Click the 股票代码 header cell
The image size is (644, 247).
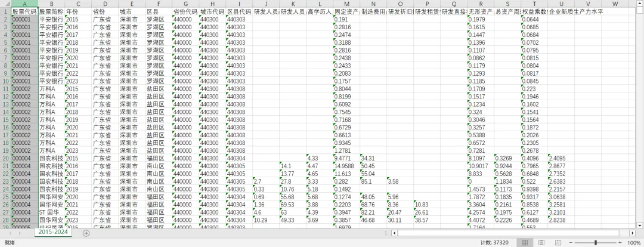[24, 11]
